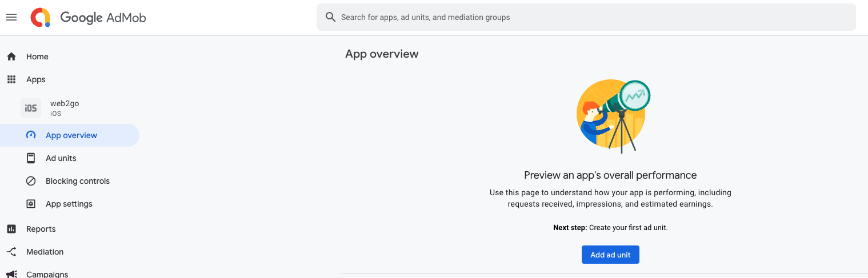Click the Campaigns megaphone icon
The image size is (868, 278).
point(11,273)
